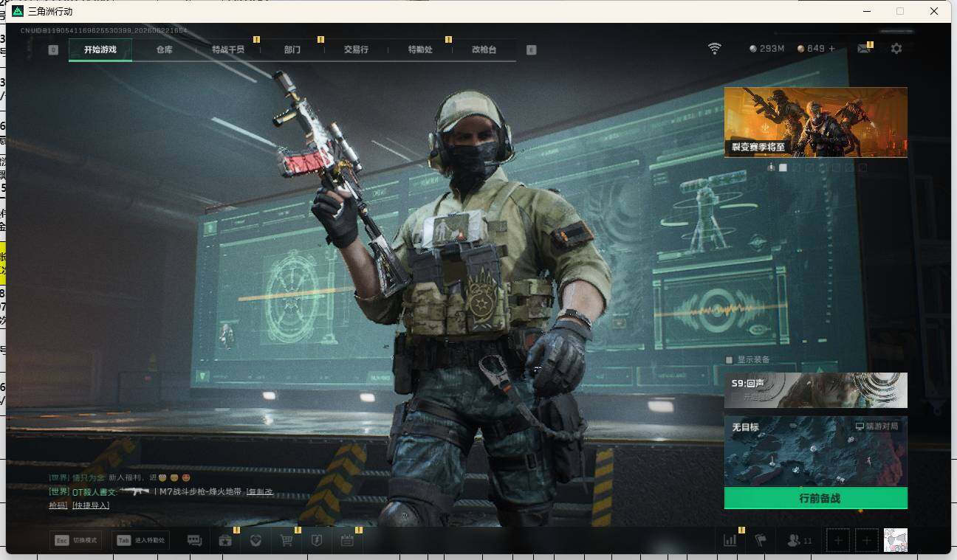Check the Wi-Fi network status icon
The width and height of the screenshot is (957, 560).
click(714, 49)
